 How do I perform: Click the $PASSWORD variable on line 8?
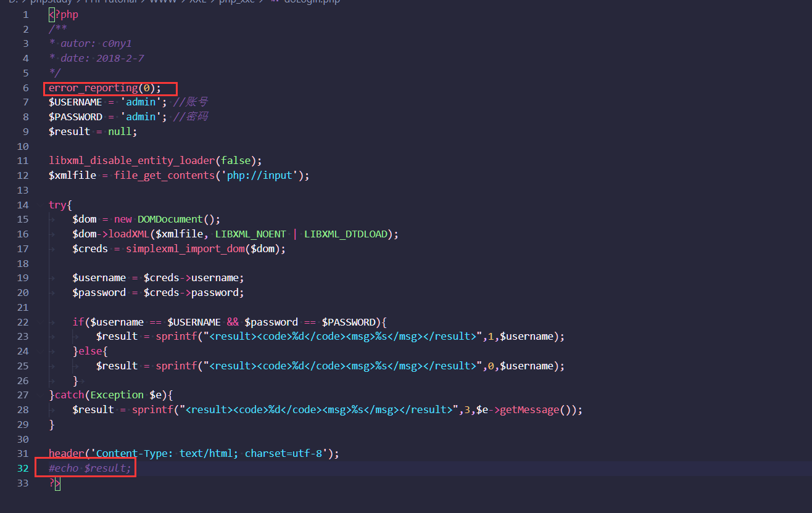click(x=75, y=117)
